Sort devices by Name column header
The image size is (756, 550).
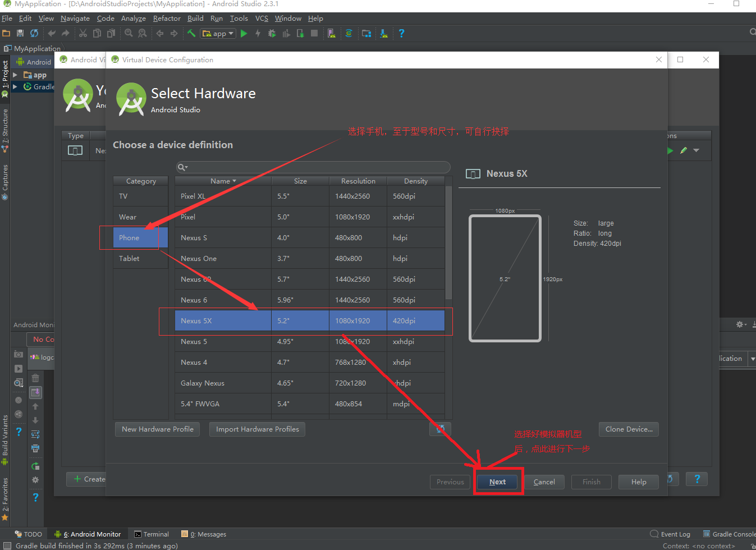pos(223,181)
